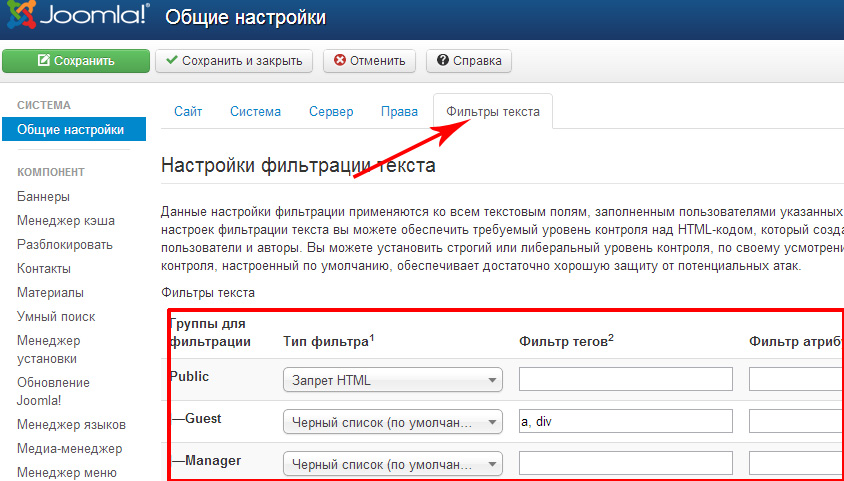Focus the Public tag filter input

[625, 379]
